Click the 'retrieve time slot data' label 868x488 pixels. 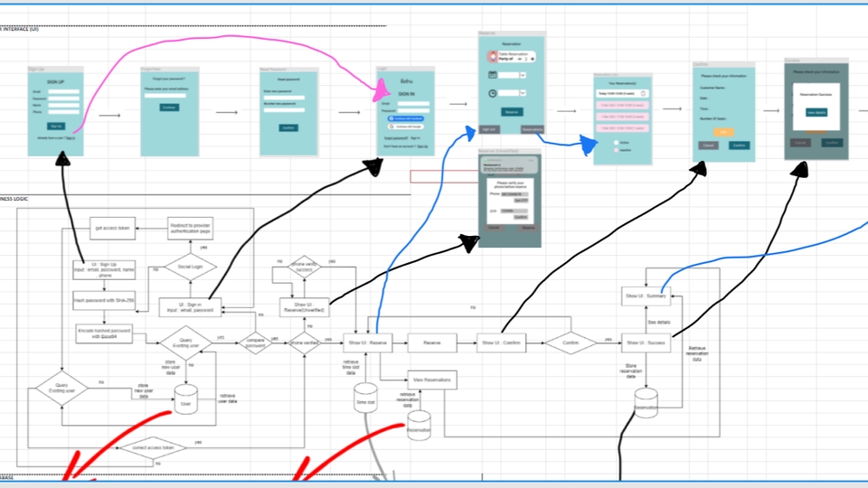tap(351, 368)
